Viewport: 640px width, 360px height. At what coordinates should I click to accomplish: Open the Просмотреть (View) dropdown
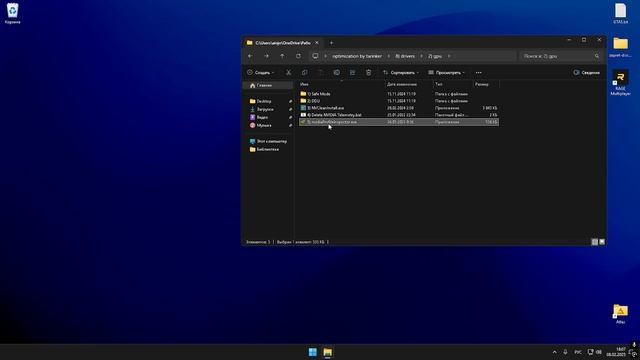click(446, 72)
